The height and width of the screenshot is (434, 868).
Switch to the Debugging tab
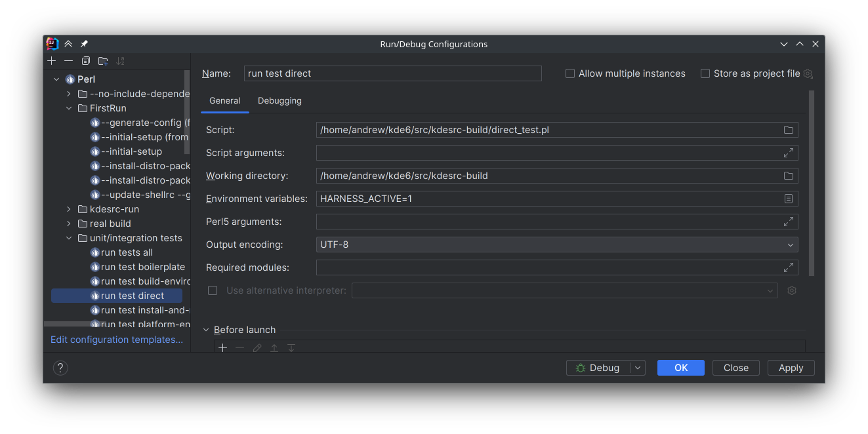(x=279, y=100)
